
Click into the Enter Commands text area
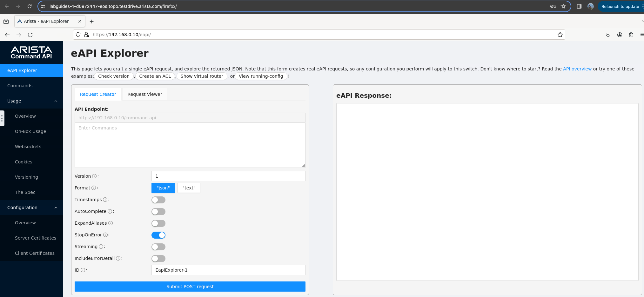[190, 145]
